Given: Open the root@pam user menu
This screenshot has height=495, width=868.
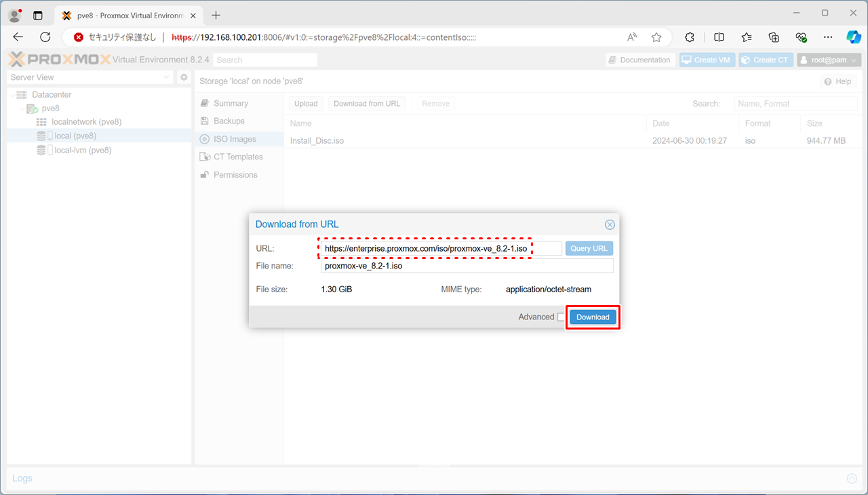Looking at the screenshot, I should click(x=829, y=60).
